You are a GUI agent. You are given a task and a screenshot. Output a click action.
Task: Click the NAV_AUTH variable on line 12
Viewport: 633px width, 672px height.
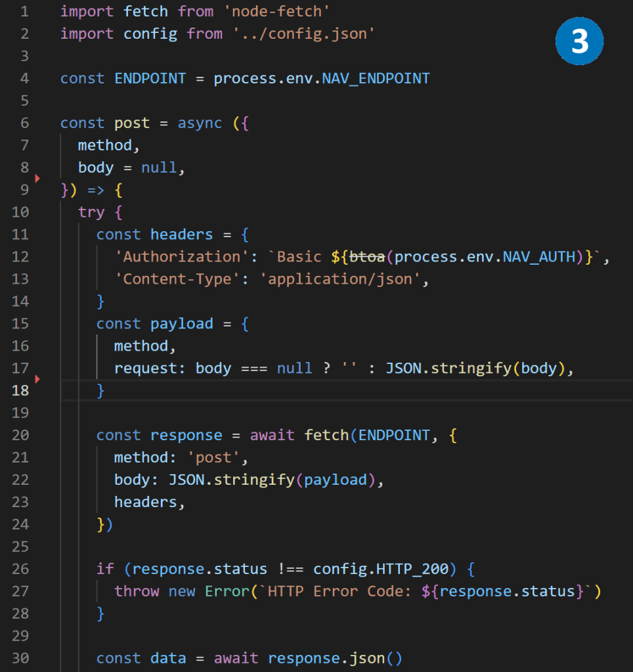(538, 257)
